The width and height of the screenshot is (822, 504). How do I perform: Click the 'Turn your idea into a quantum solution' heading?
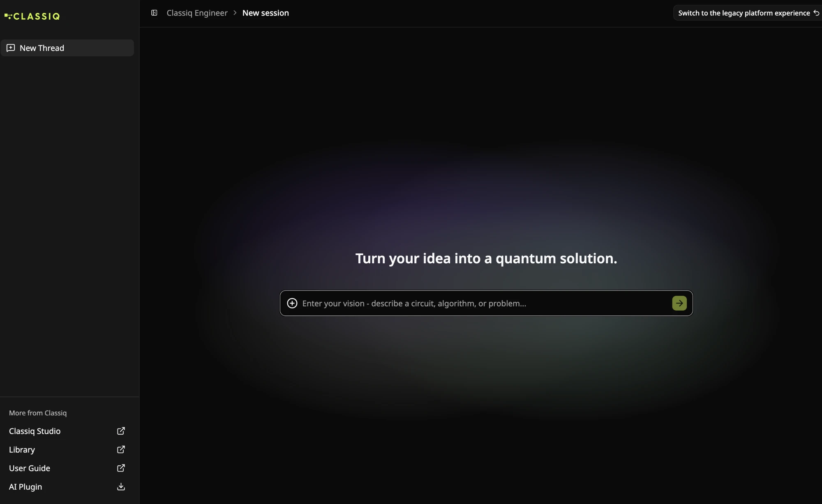click(x=486, y=258)
